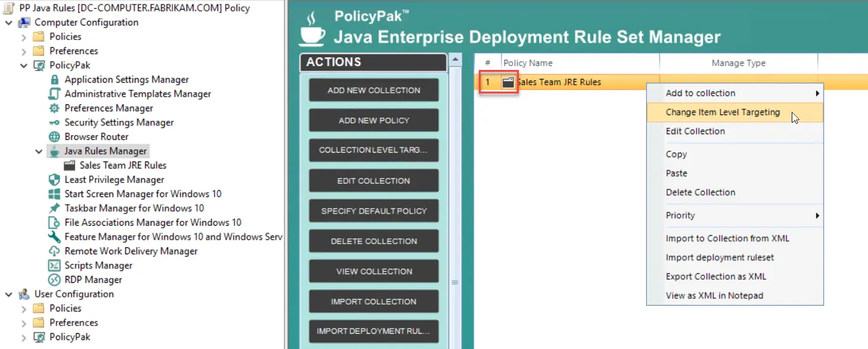The height and width of the screenshot is (349, 868).
Task: Select the Remote Work Delivery Manager tree item
Action: coord(131,251)
